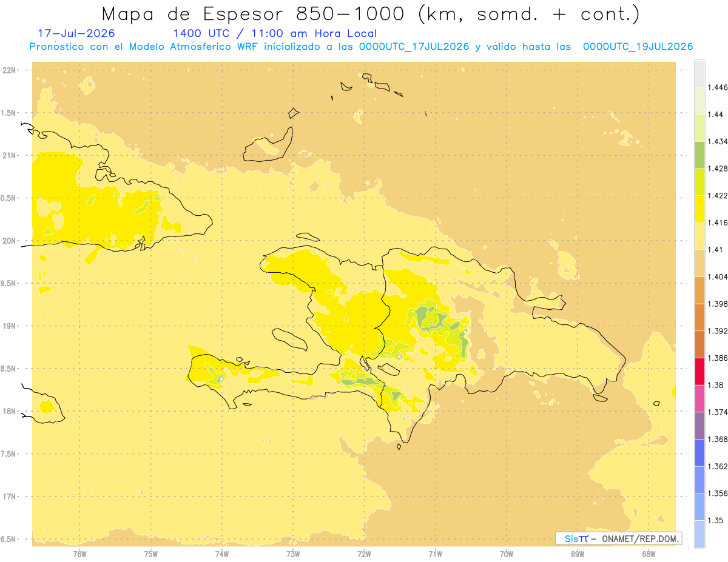Click the '69W' longitude label
728x562 pixels.
(578, 554)
